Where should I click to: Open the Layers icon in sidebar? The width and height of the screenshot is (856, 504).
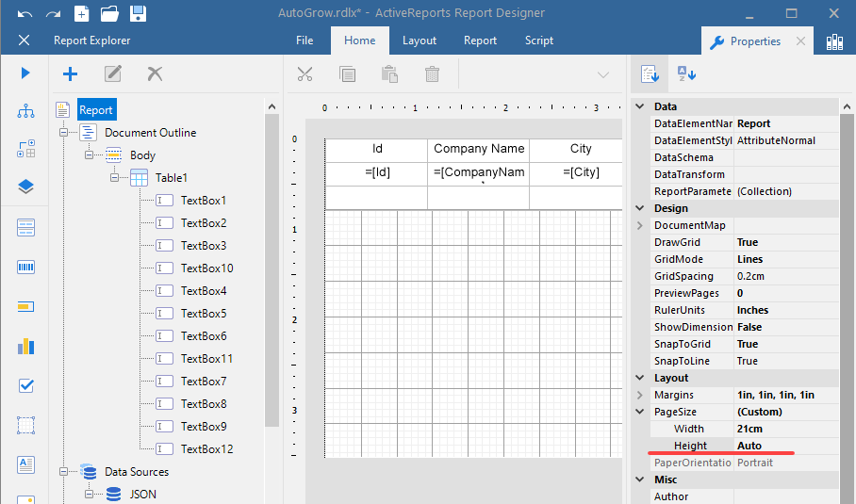click(x=25, y=187)
